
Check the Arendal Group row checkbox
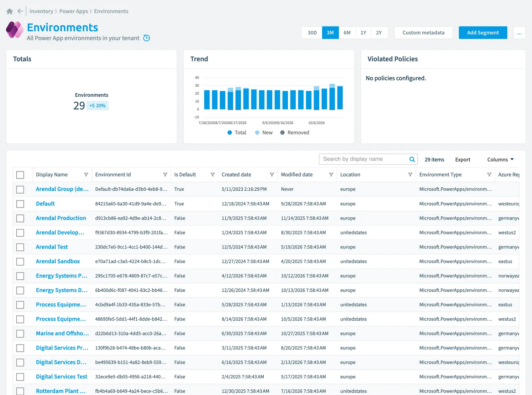point(20,189)
